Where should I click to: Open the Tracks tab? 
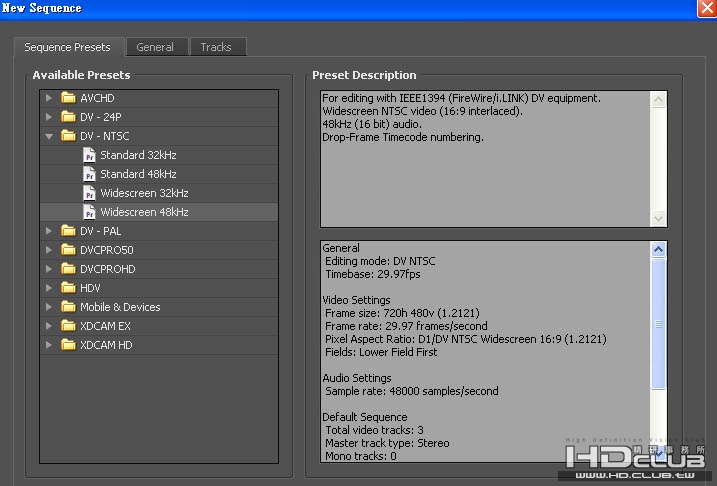point(216,47)
